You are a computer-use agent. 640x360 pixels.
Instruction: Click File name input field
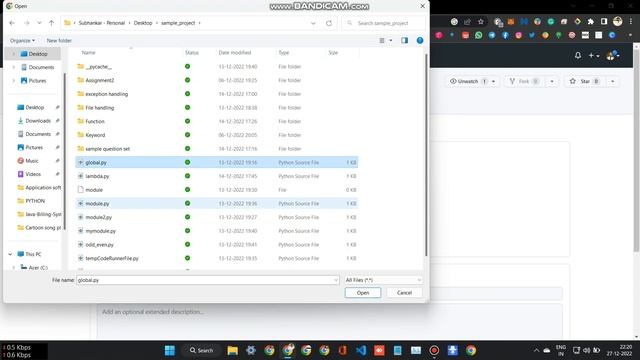pos(207,280)
